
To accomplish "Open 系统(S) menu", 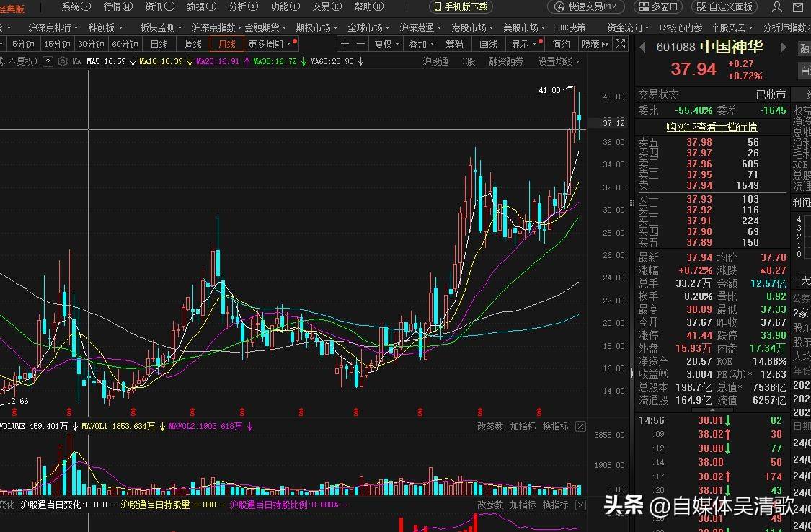I will click(x=76, y=6).
